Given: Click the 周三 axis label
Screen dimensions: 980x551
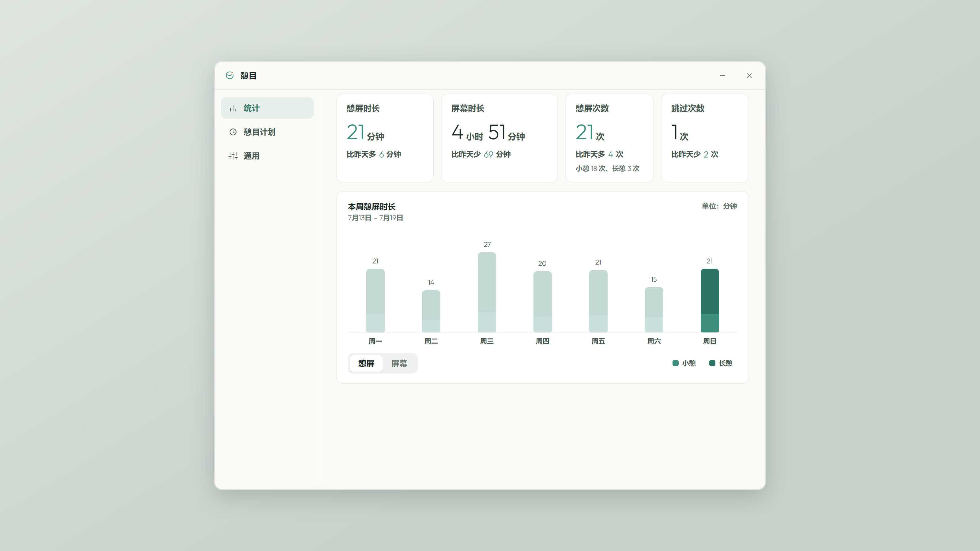Looking at the screenshot, I should tap(487, 342).
